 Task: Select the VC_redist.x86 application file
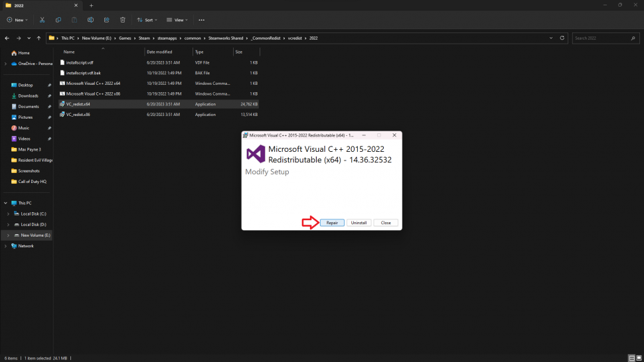[x=78, y=115]
